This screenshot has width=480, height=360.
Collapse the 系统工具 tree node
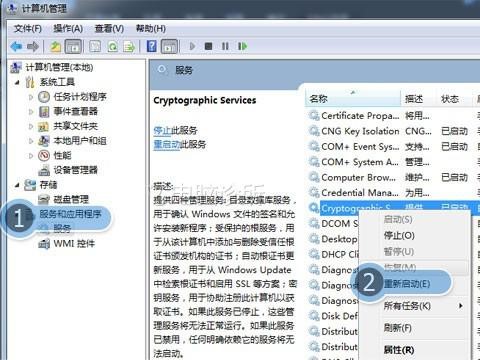point(17,82)
